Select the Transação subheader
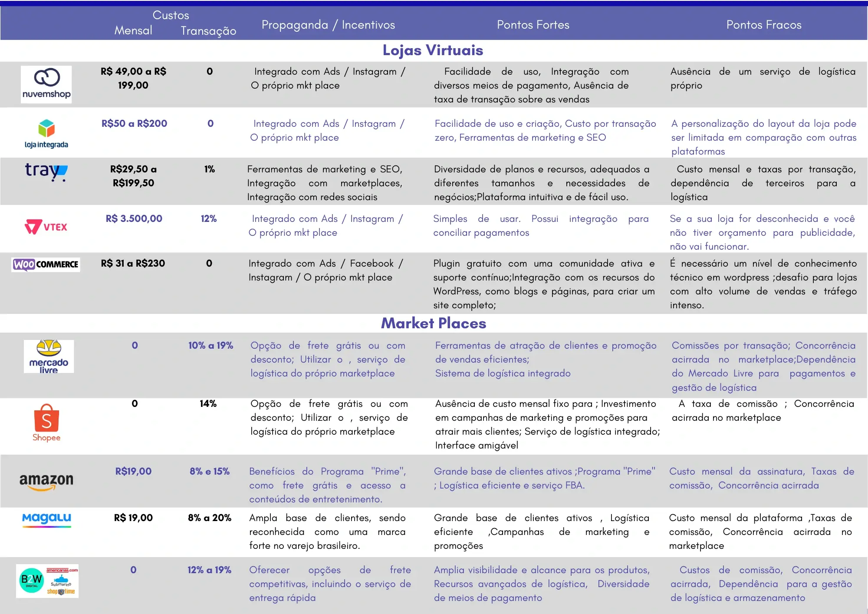868x614 pixels. coord(208,31)
